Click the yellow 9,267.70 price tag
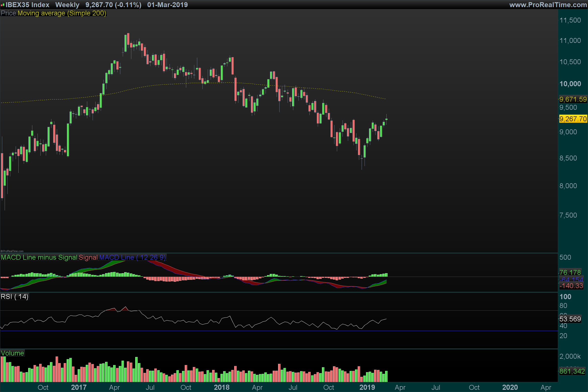The image size is (588, 392). tap(573, 119)
